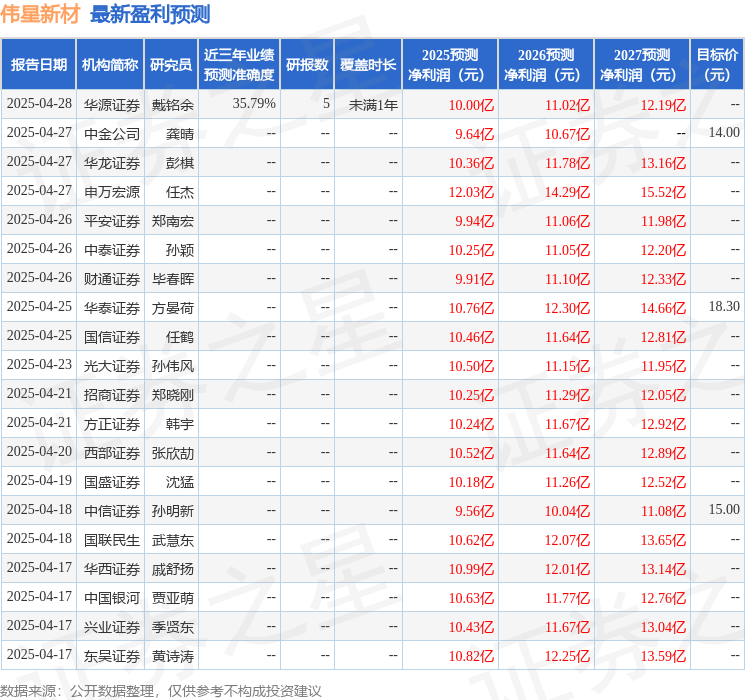Click the 华泰证券 target price 18.30

coord(724,307)
